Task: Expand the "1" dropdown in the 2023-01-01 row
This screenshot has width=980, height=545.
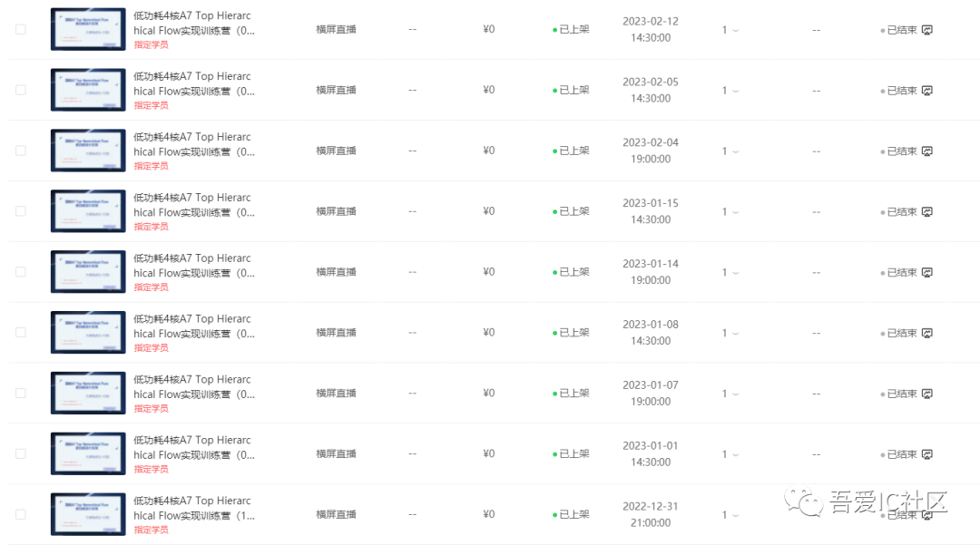Action: click(x=730, y=454)
